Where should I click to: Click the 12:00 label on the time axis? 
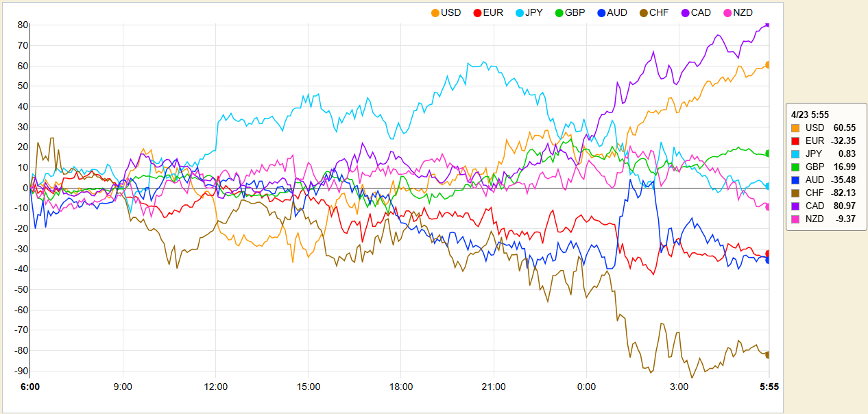[x=216, y=387]
